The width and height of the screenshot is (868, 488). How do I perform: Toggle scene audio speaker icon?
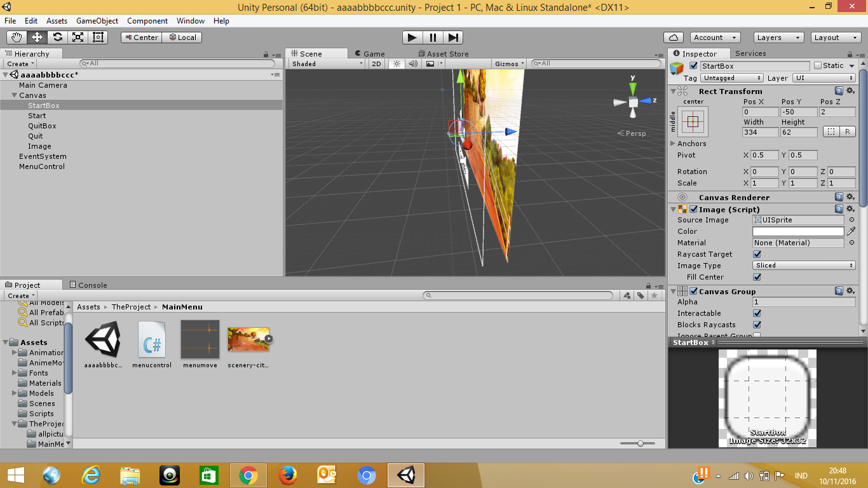tap(413, 64)
